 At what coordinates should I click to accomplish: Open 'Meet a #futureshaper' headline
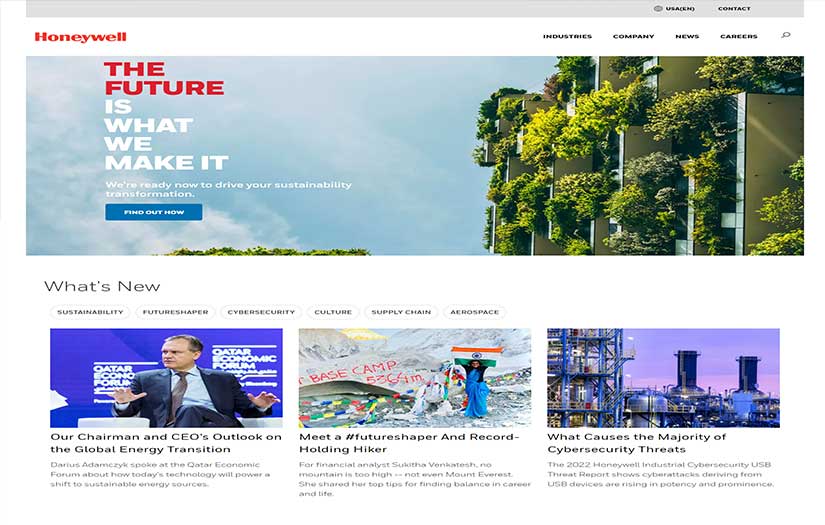[x=409, y=443]
